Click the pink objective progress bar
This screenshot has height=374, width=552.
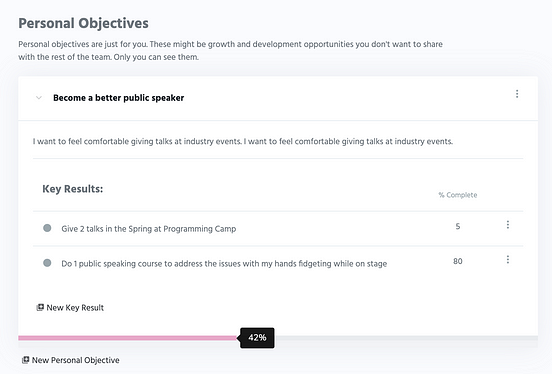coord(129,338)
